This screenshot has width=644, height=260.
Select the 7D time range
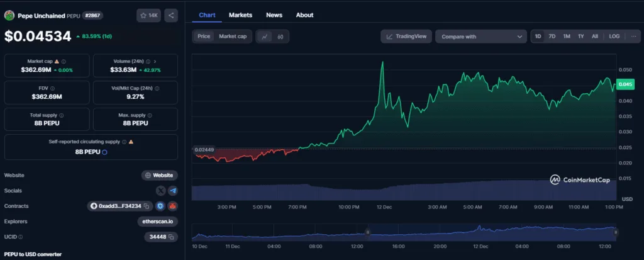[552, 37]
